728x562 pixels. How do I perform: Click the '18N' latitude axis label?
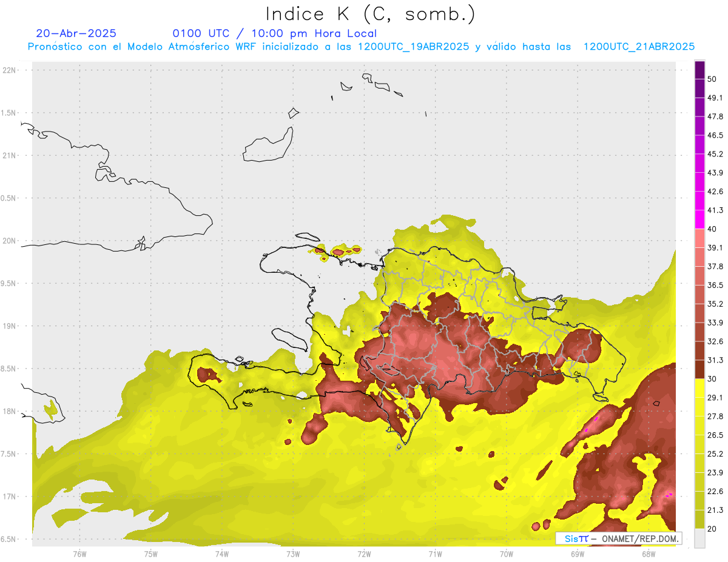(x=9, y=411)
